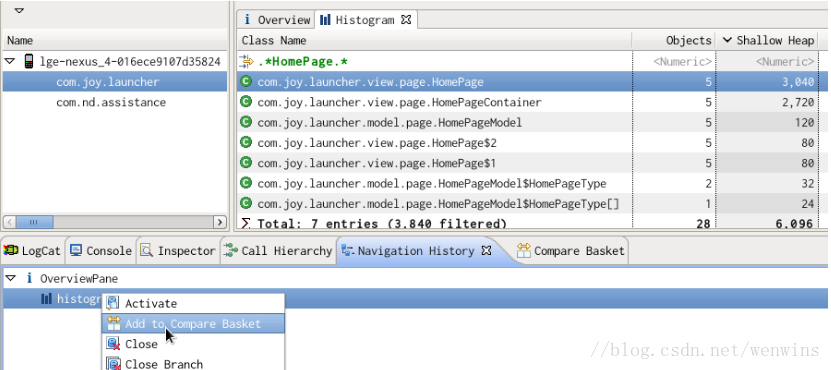This screenshot has width=831, height=370.
Task: Click class icon beside HomePage$2 row
Action: point(246,143)
